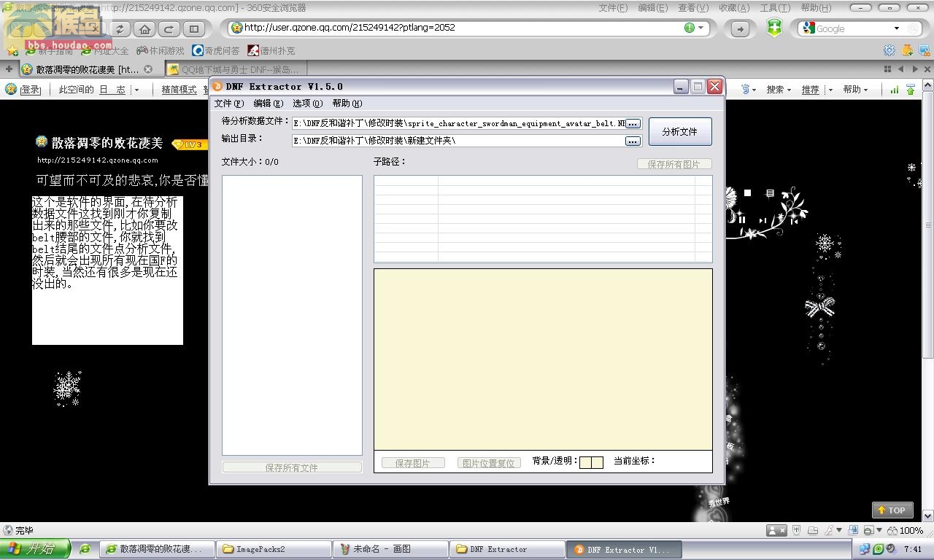
Task: Click the gear settings icon in bookmarks bar
Action: click(x=889, y=50)
